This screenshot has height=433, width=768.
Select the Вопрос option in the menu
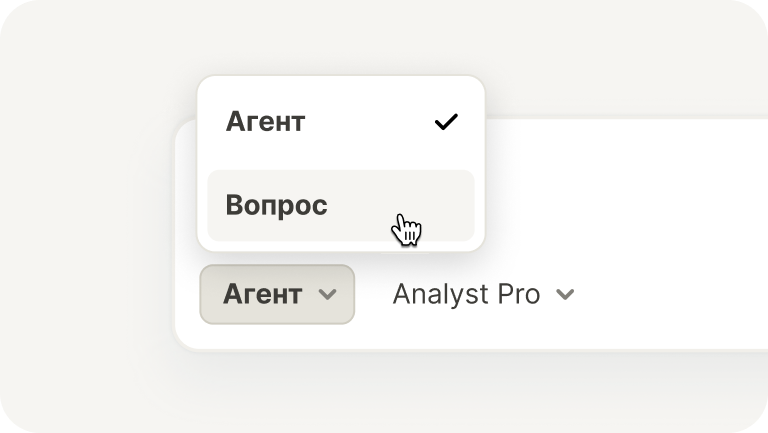277,205
